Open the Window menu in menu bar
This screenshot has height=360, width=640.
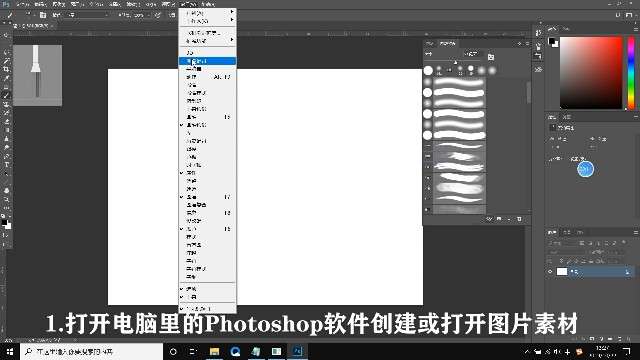pos(188,4)
